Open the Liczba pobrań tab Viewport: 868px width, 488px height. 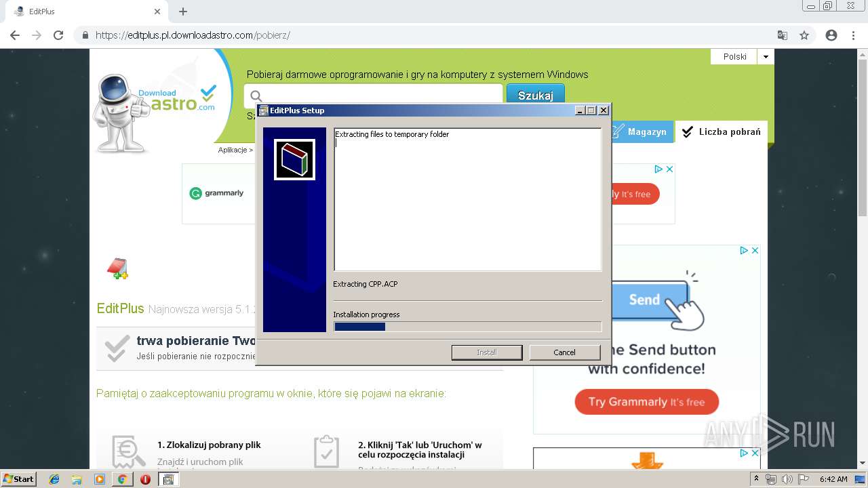click(722, 132)
